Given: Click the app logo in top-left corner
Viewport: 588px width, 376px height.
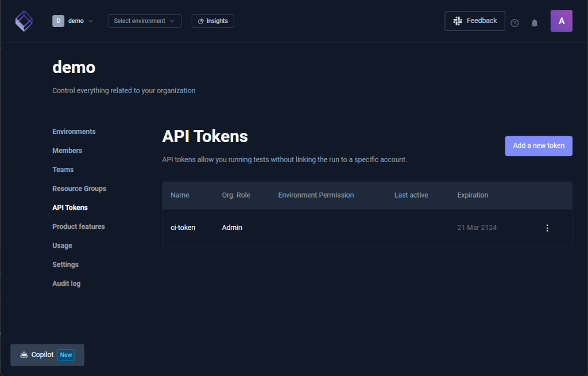Looking at the screenshot, I should 24,21.
